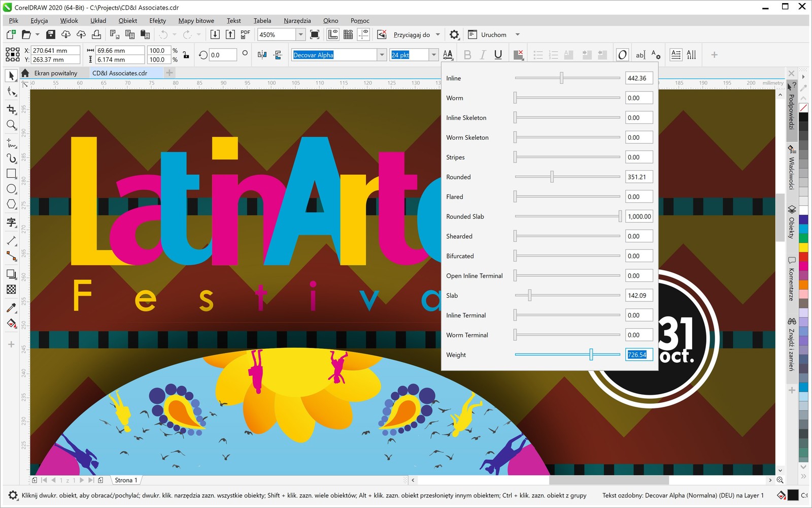The width and height of the screenshot is (812, 508).
Task: Expand the Uruchom launcher dropdown
Action: pyautogui.click(x=518, y=35)
